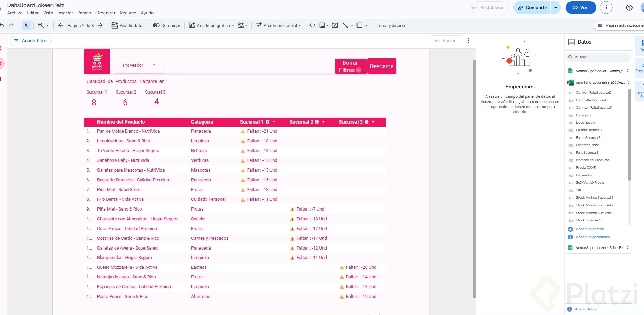Click the sheet icon beside VentasSuperLooker - ventas_f

tap(570, 71)
